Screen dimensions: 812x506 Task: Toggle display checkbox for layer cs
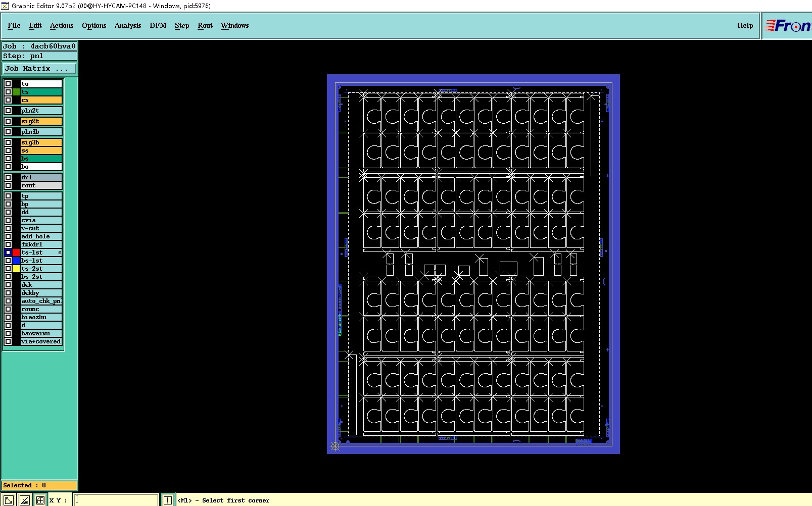coord(8,100)
